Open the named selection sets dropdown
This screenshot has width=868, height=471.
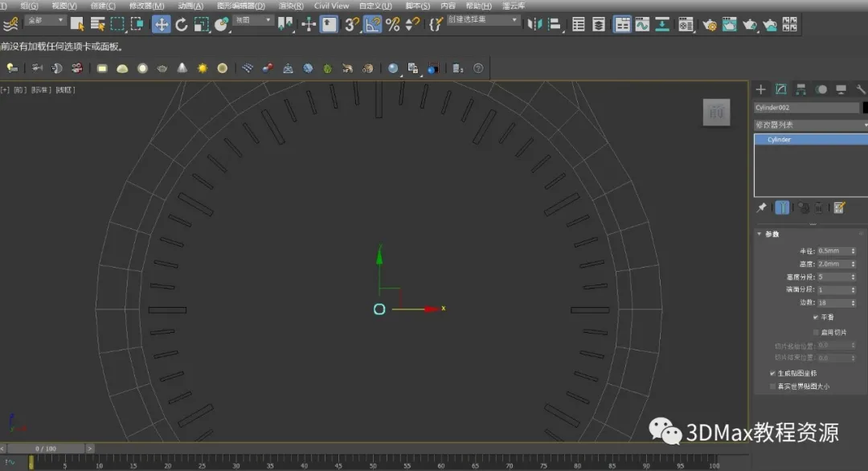click(x=483, y=20)
